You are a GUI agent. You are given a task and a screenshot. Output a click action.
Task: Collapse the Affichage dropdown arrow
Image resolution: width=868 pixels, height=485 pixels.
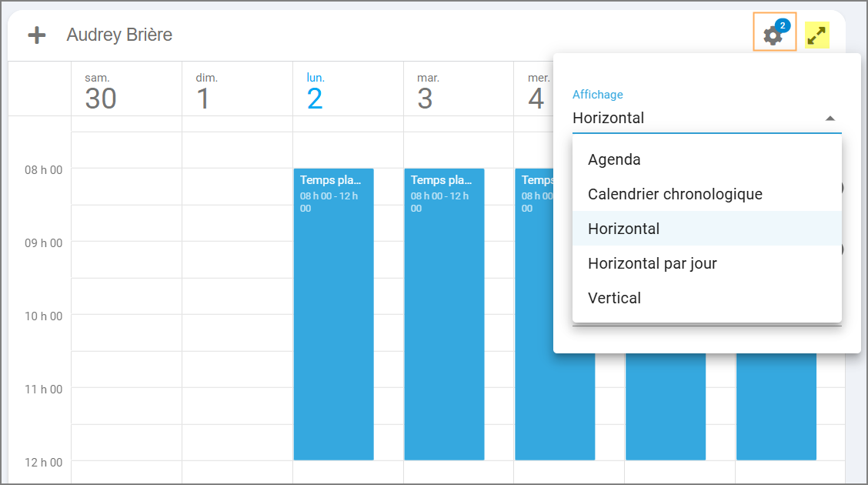tap(830, 119)
